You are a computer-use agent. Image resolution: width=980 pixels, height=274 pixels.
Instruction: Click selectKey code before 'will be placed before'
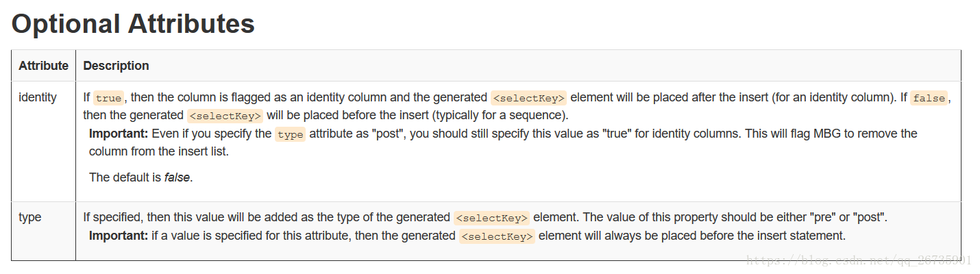click(x=225, y=116)
